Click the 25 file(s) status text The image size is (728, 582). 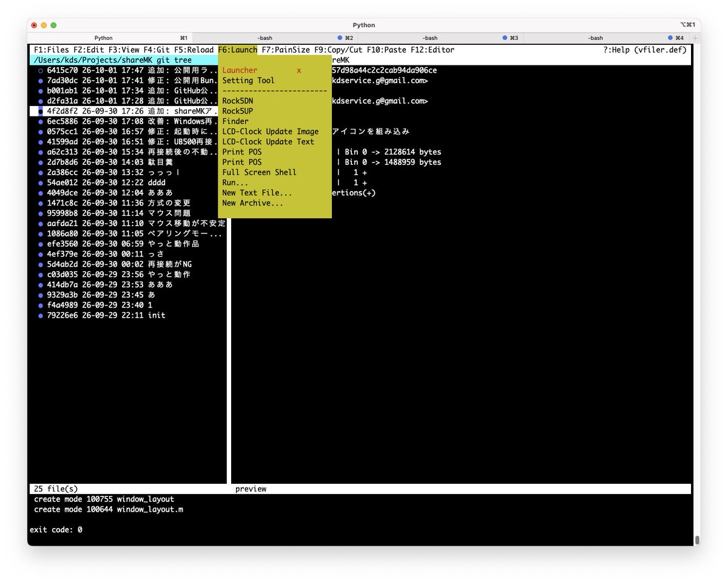(56, 489)
